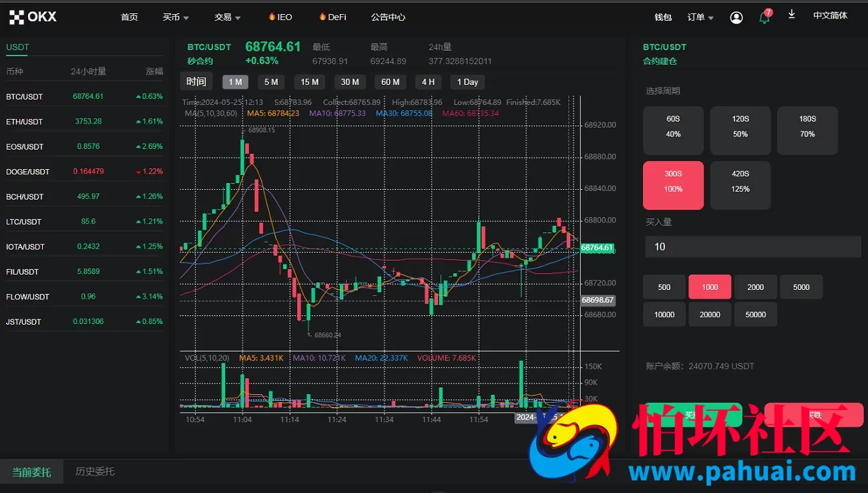Click the 24小时量 column header
868x493 pixels.
[x=89, y=71]
